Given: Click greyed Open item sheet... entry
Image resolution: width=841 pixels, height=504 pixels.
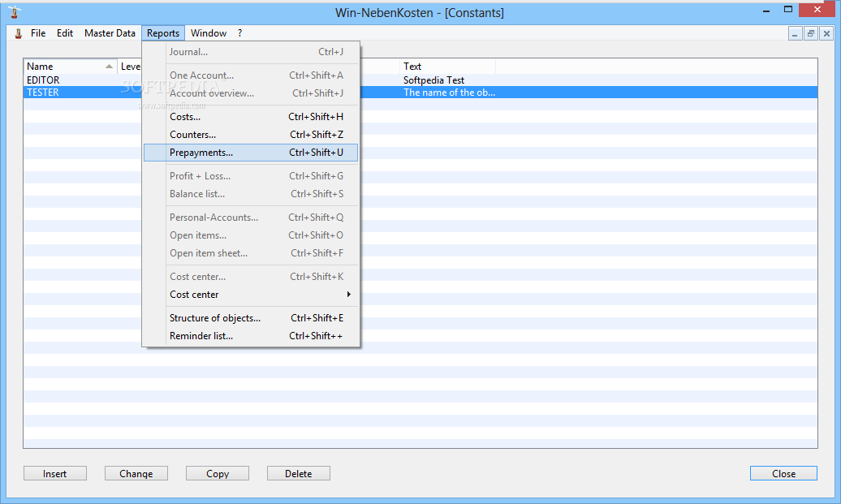Looking at the screenshot, I should [251, 253].
